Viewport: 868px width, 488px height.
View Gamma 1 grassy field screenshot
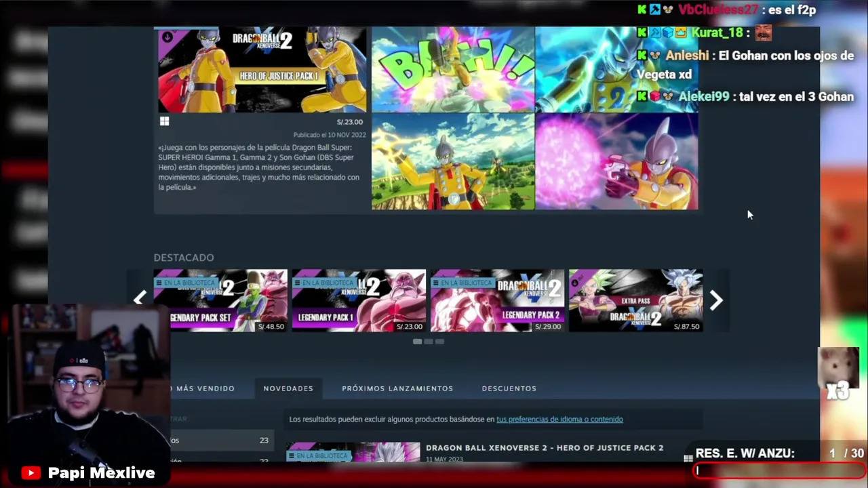click(x=453, y=162)
